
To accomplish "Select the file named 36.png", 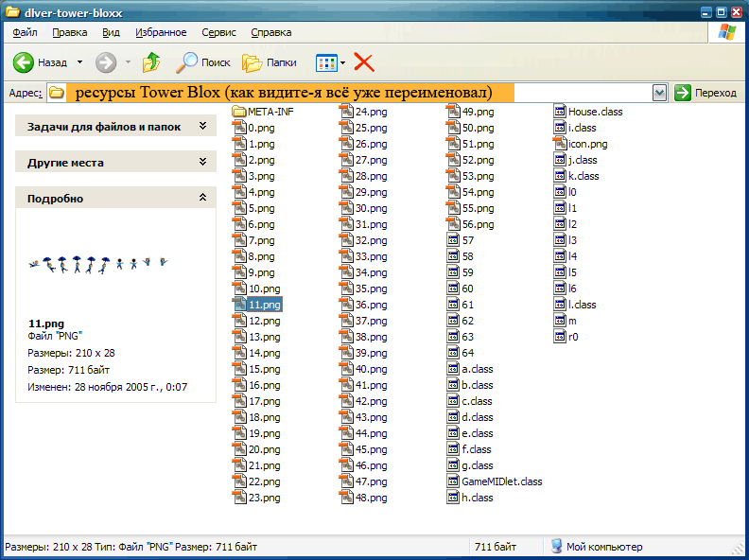I will click(x=371, y=305).
